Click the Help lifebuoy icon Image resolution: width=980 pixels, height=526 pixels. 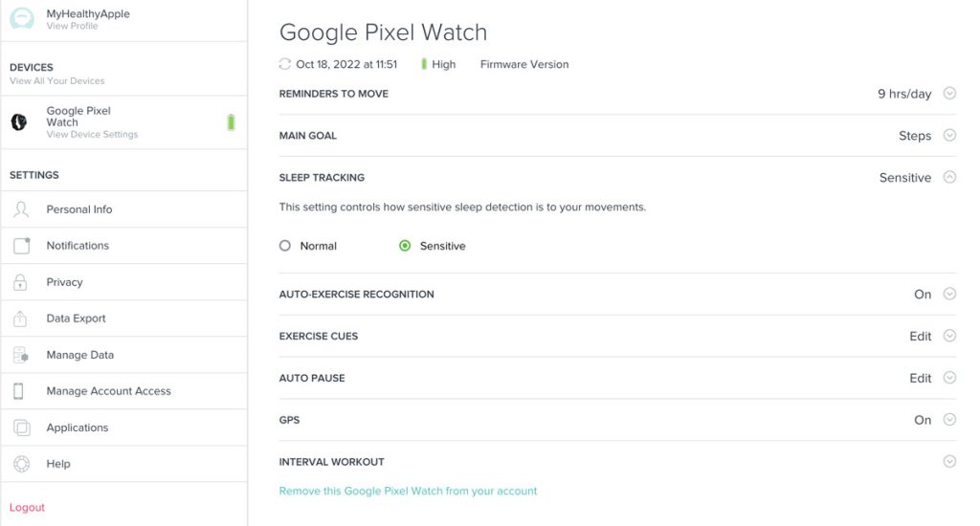pyautogui.click(x=21, y=464)
